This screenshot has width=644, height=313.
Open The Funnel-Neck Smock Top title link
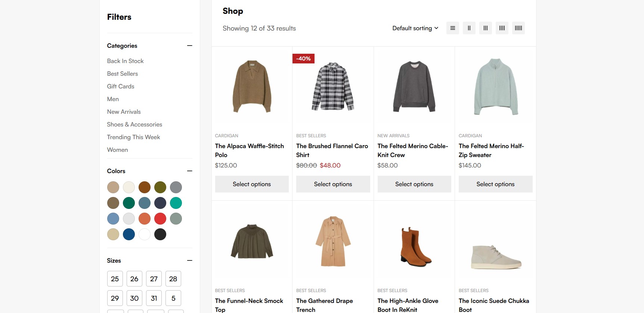pos(249,305)
